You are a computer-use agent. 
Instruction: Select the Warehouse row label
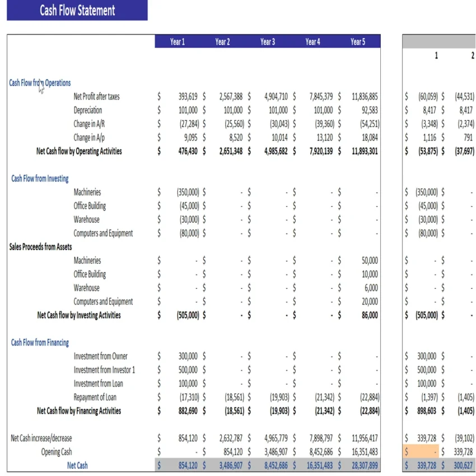(x=87, y=220)
